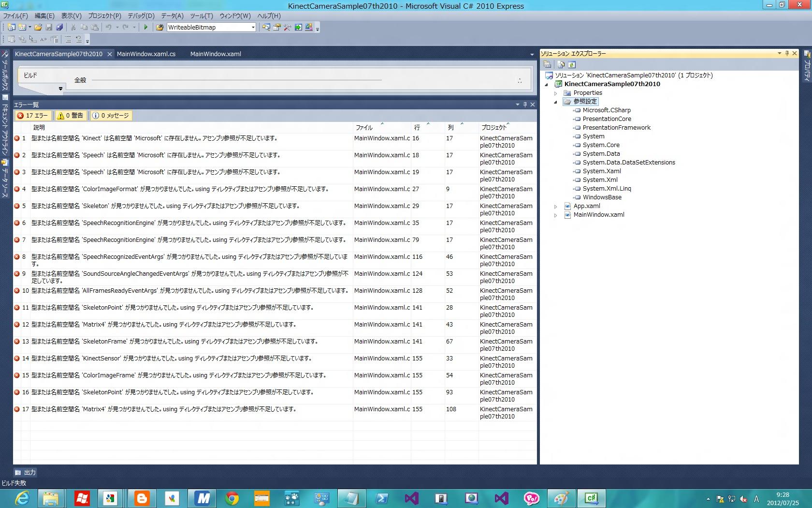
Task: Open the Toolbox hammer-wrench icon
Action: (x=287, y=27)
